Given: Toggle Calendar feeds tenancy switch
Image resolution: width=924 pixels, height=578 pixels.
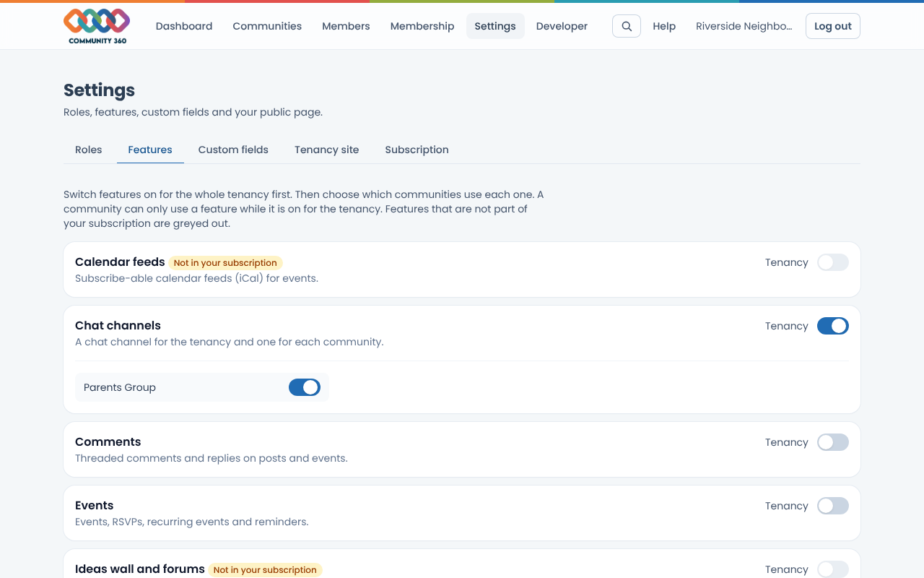Looking at the screenshot, I should click(x=833, y=262).
